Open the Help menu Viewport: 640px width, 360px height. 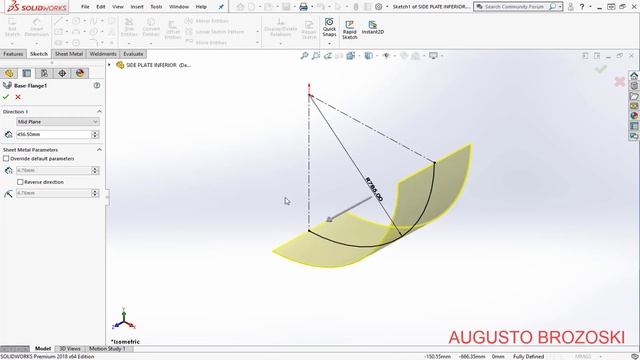pyautogui.click(x=201, y=7)
